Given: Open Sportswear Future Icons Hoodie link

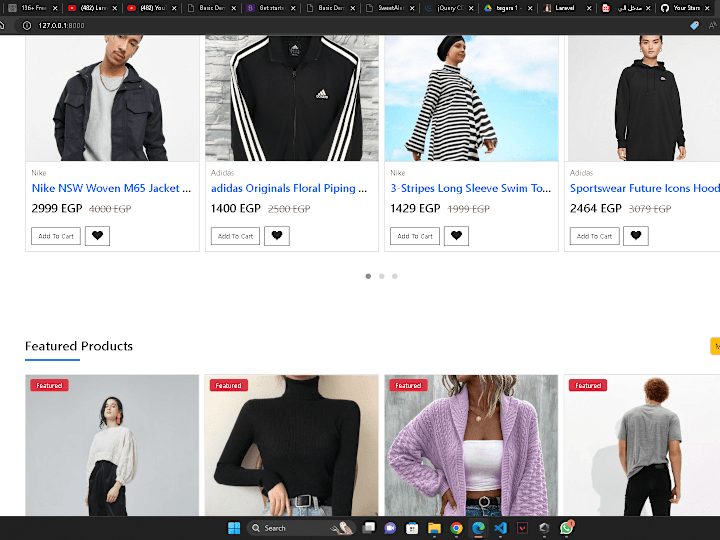Looking at the screenshot, I should [x=645, y=188].
